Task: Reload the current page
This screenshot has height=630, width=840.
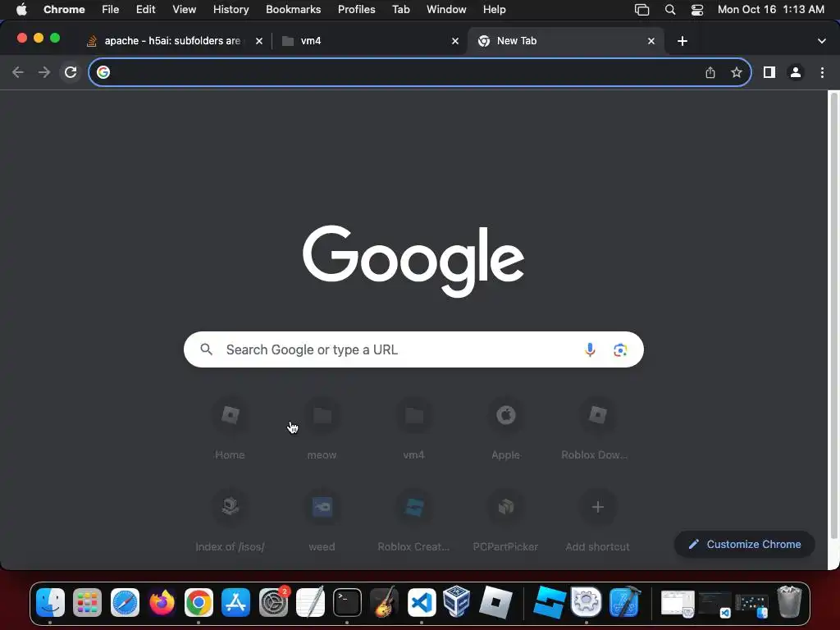Action: point(71,72)
